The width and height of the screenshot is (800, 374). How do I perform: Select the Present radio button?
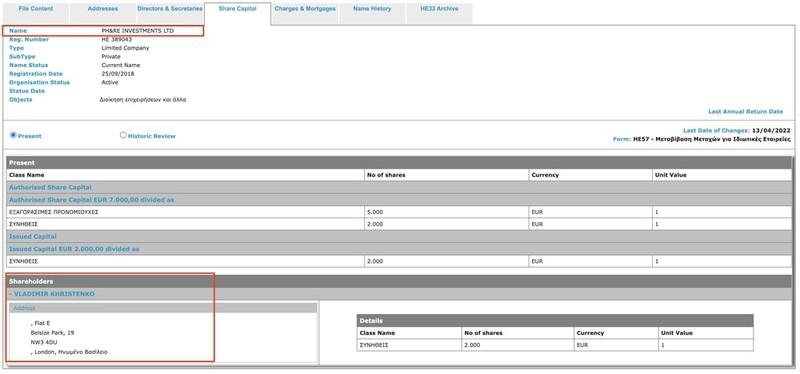pyautogui.click(x=14, y=135)
